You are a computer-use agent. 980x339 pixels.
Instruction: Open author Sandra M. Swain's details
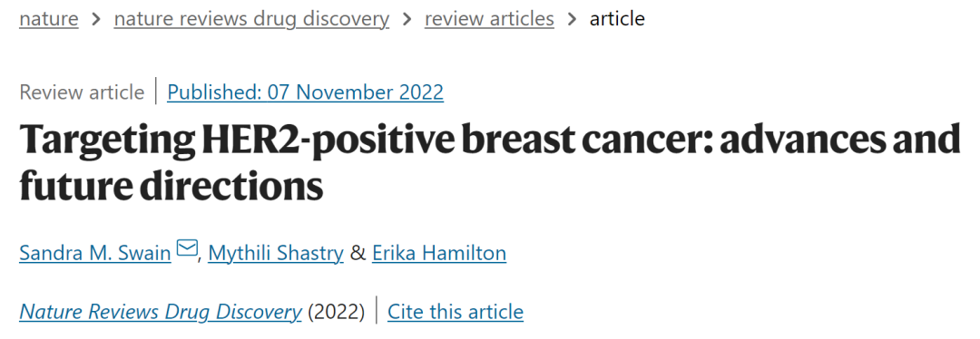point(95,254)
